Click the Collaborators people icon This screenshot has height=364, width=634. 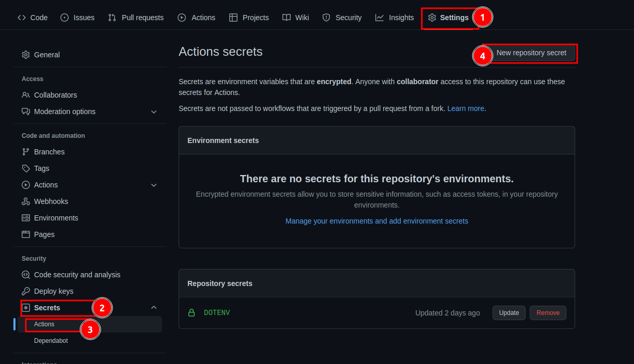coord(26,95)
